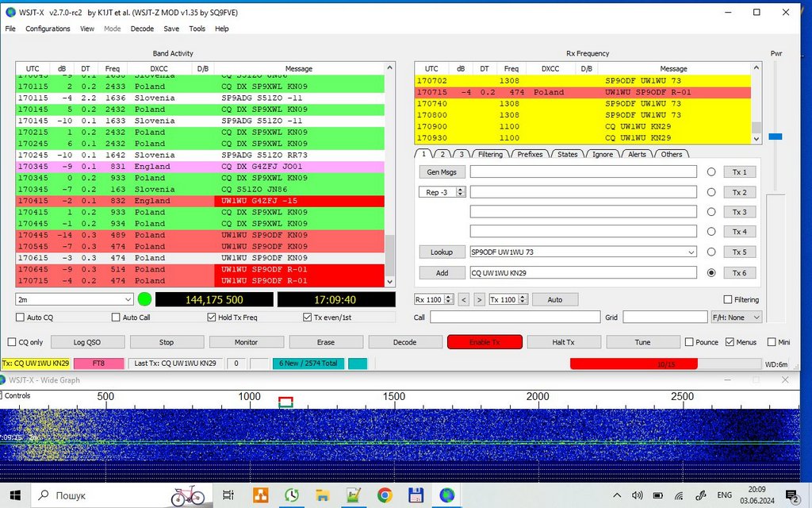Open the 2m band dropdown
The height and width of the screenshot is (508, 812).
tap(75, 299)
